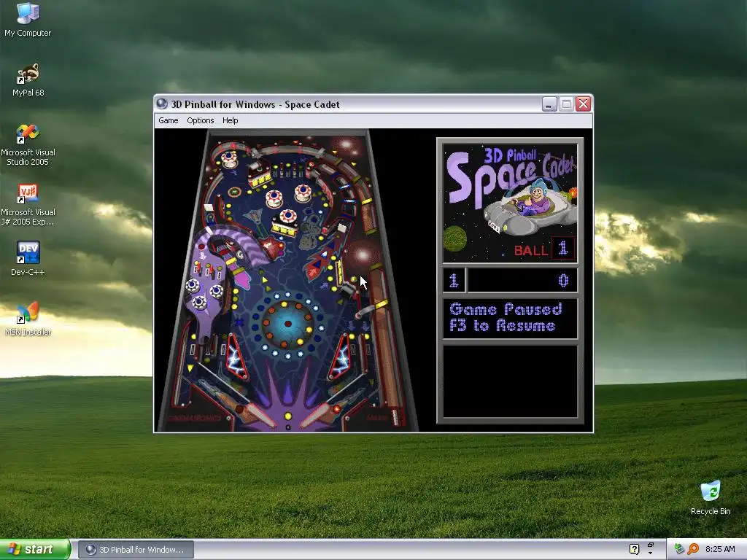Screen dimensions: 747x560
Task: Click the Pinball title bar ball icon
Action: [x=162, y=104]
